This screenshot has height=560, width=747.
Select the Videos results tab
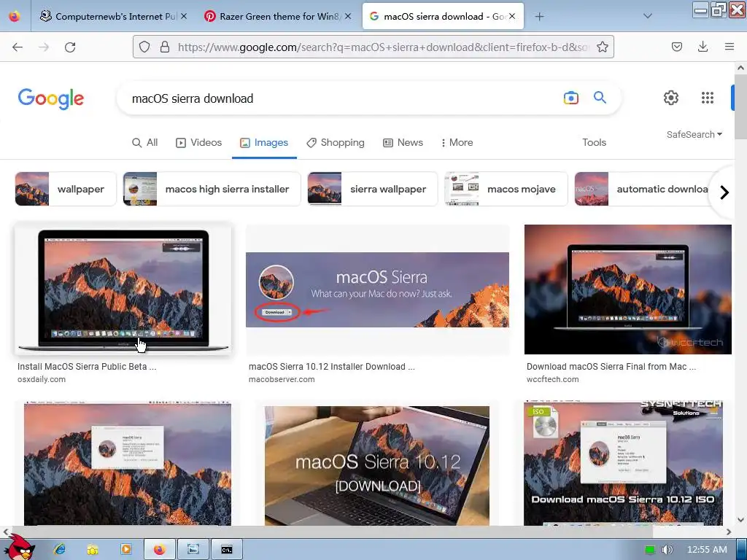click(x=199, y=142)
